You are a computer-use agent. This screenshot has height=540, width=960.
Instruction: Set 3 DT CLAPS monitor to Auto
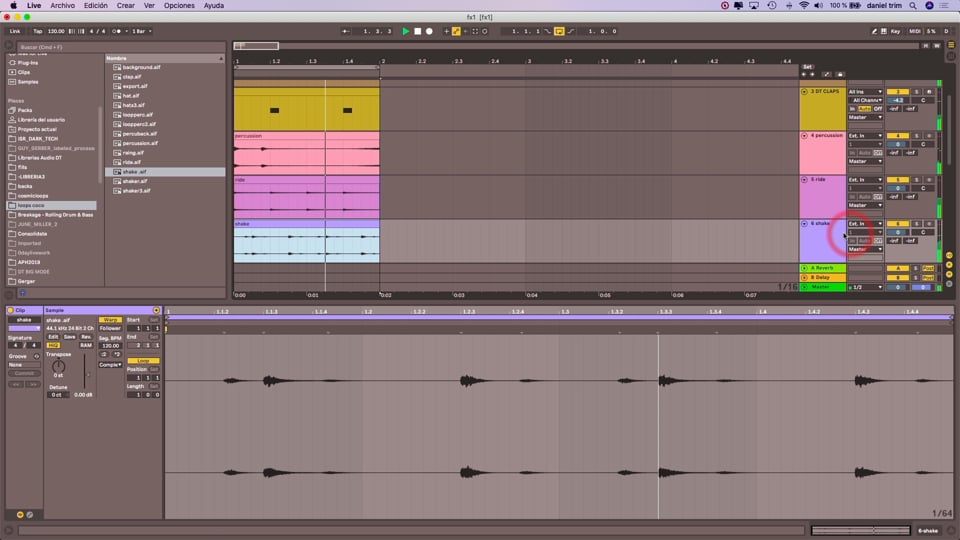click(x=864, y=109)
